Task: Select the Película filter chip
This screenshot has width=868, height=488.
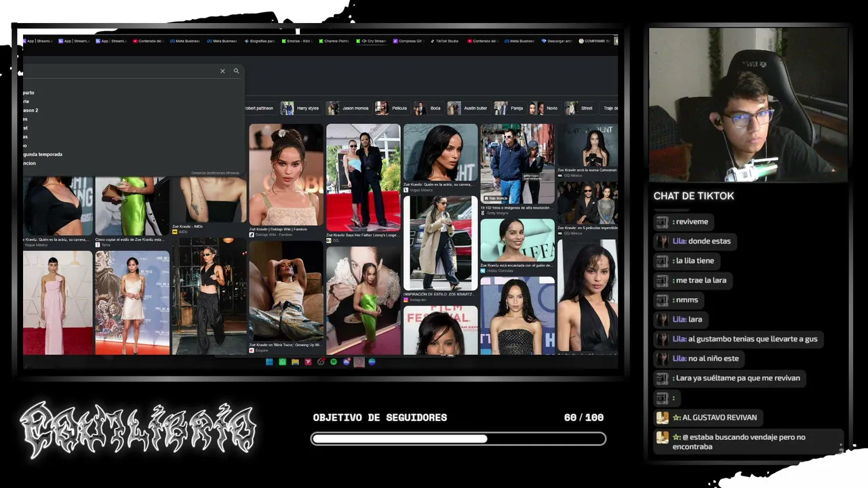Action: point(392,108)
